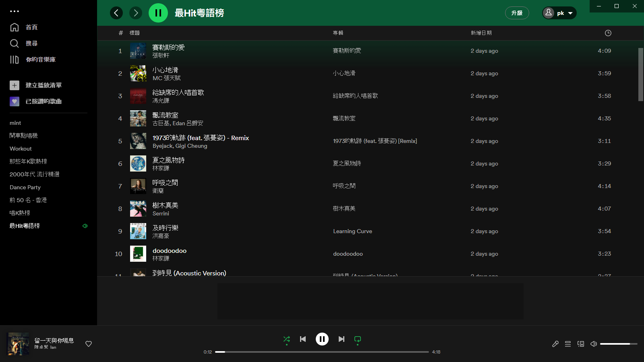Screen dimensions: 644x362
Task: Open the Search page
Action: tap(24, 43)
